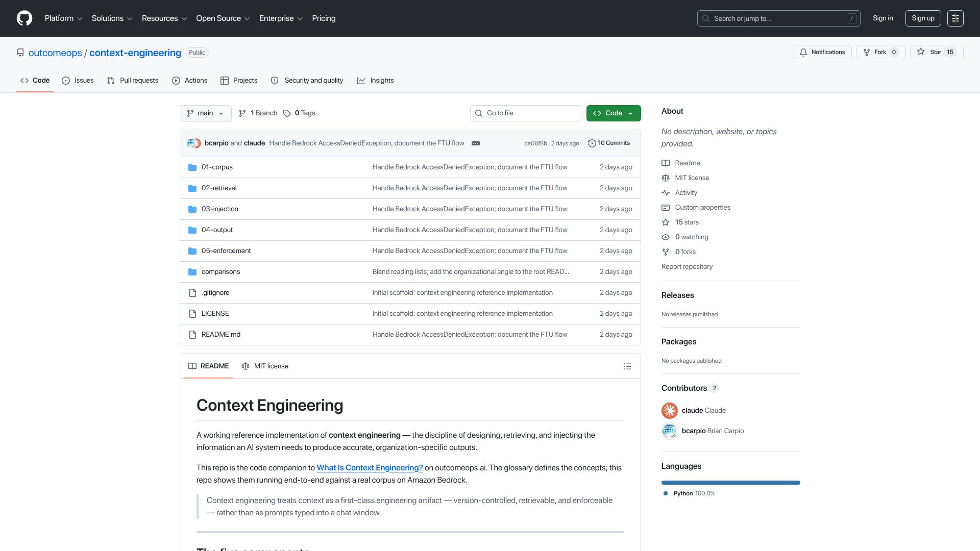Switch to MIT license tab in README

[x=265, y=366]
